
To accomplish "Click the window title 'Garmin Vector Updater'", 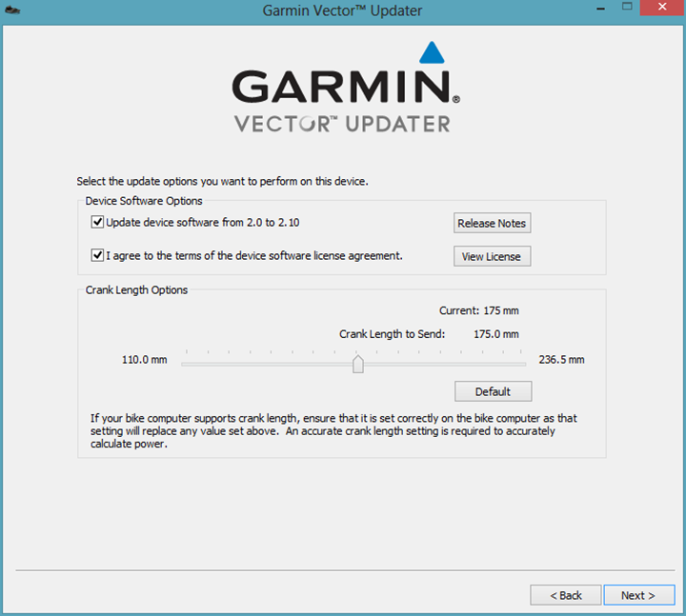I will click(x=342, y=10).
